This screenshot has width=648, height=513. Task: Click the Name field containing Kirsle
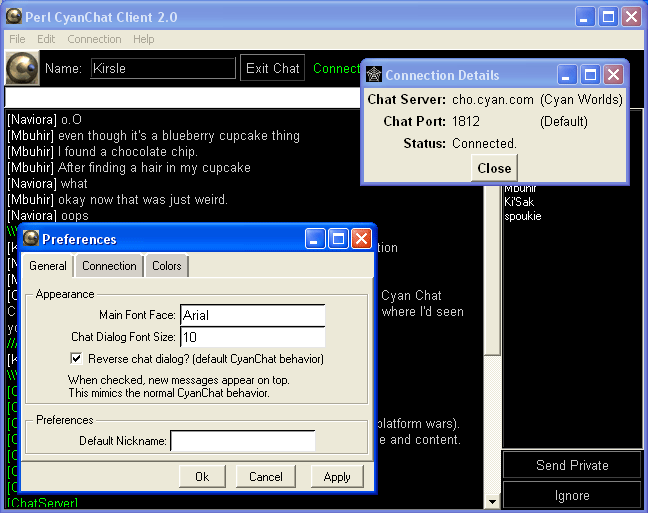point(163,68)
